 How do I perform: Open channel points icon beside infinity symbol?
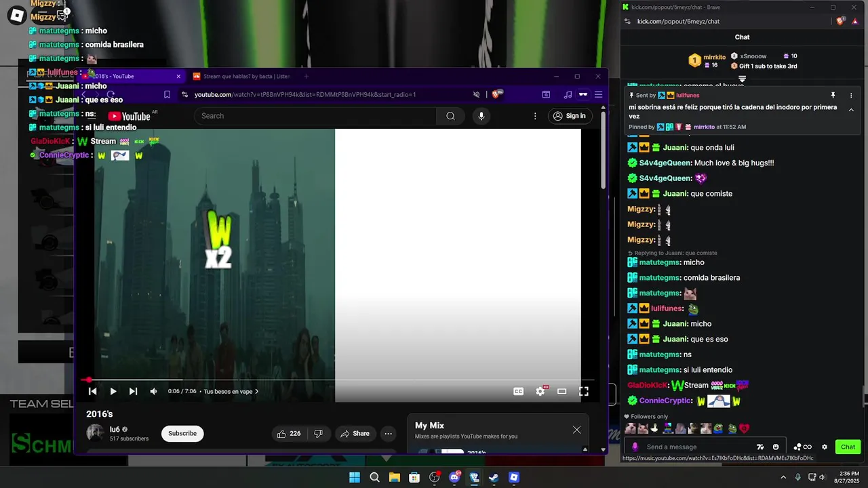797,447
